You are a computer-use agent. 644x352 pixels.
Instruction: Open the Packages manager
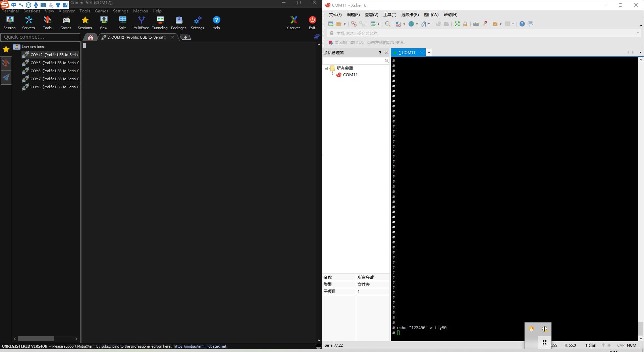point(178,23)
